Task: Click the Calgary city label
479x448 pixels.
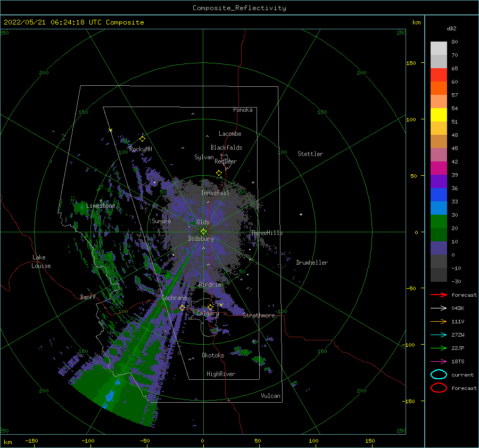Action: [208, 313]
